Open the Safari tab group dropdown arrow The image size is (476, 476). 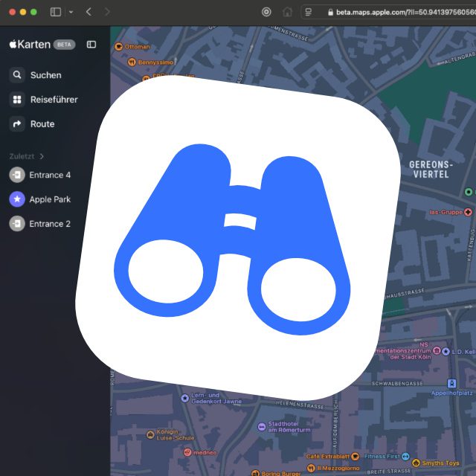[x=71, y=12]
